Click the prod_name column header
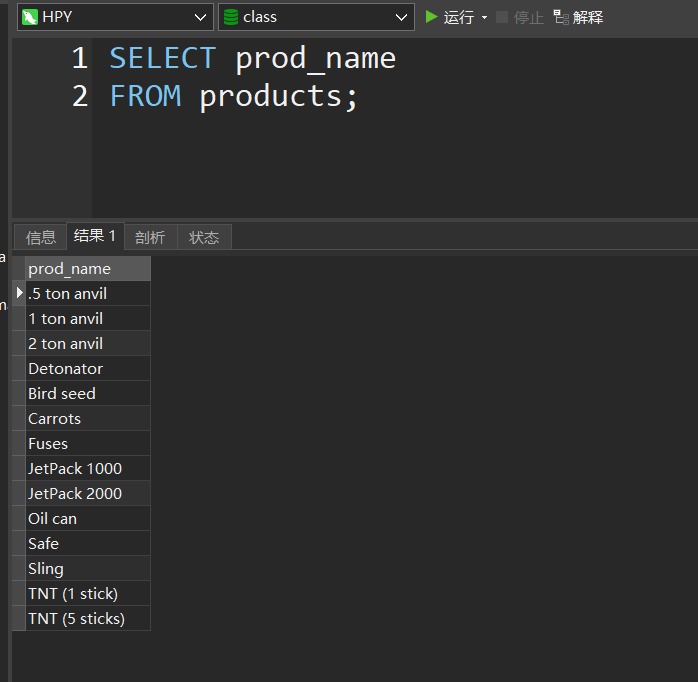Image resolution: width=698 pixels, height=682 pixels. tap(88, 268)
